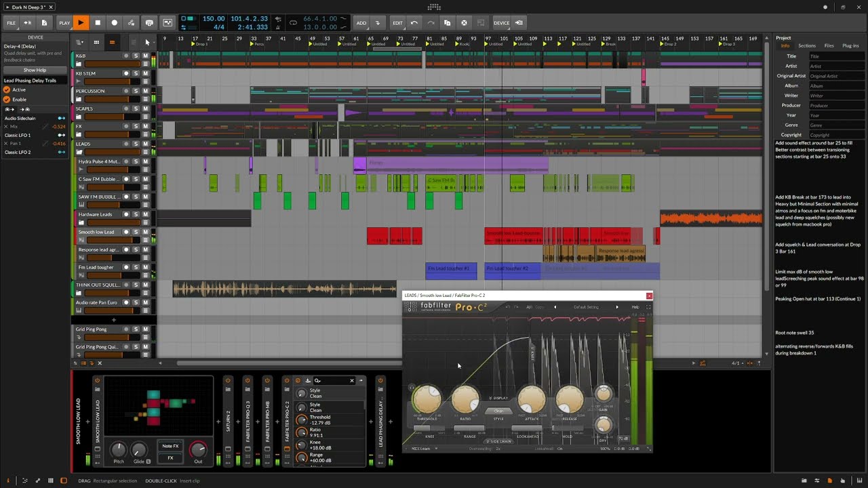Screen dimensions: 868x488
Task: Undo the last action in the toolbar
Action: tap(414, 22)
